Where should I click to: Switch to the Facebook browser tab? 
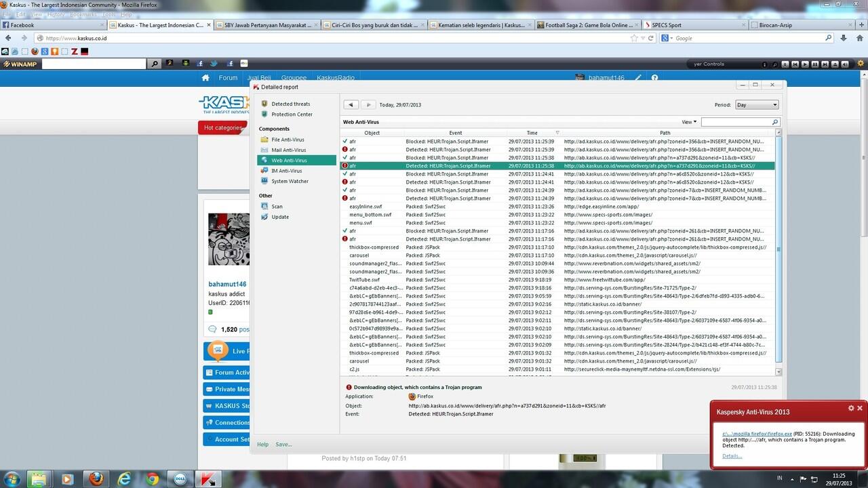[x=53, y=25]
